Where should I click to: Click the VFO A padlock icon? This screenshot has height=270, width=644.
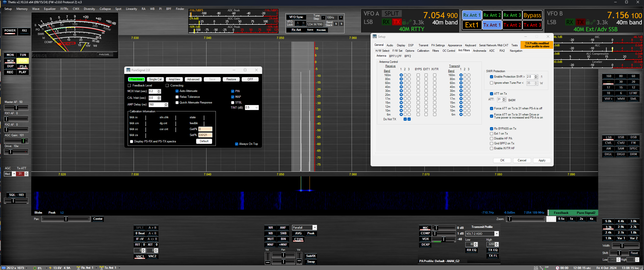[404, 22]
